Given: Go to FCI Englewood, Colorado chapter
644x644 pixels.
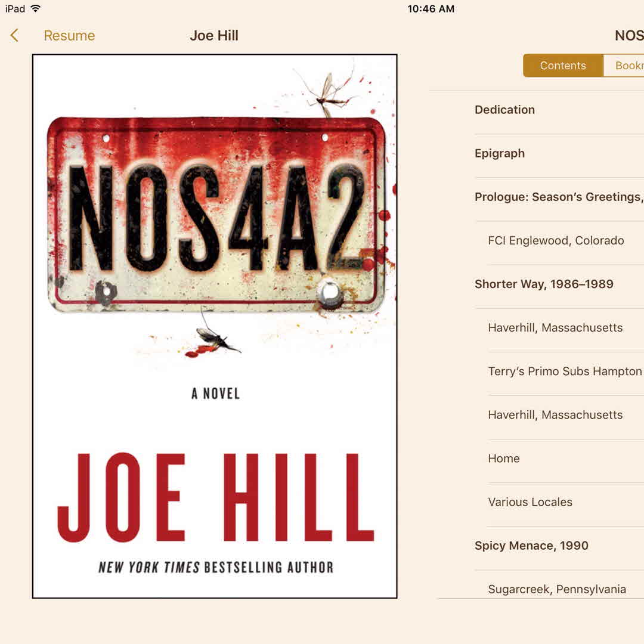Looking at the screenshot, I should 565,241.
